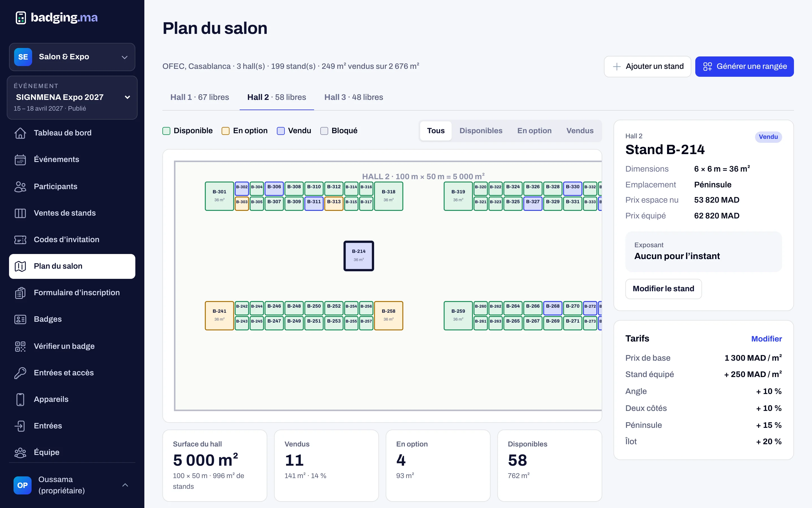Open the SIGNMENA Expo 2027 event selector
Viewport: 812px width, 508px height.
pyautogui.click(x=72, y=97)
